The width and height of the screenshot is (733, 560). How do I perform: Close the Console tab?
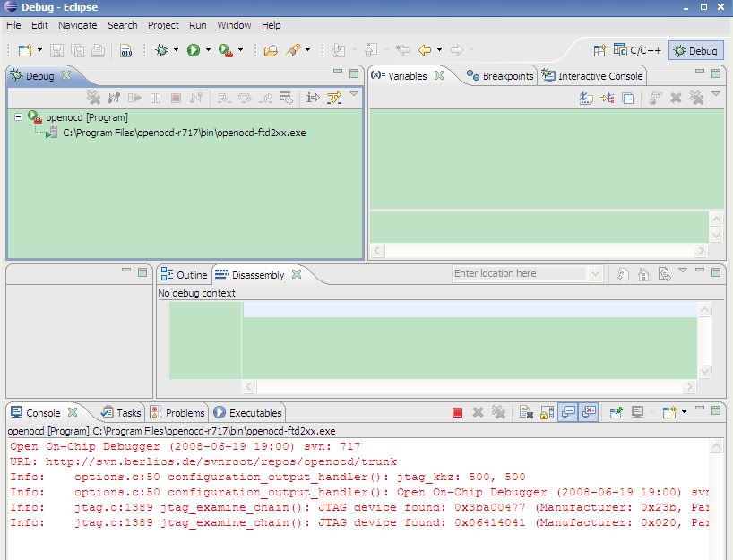click(72, 412)
